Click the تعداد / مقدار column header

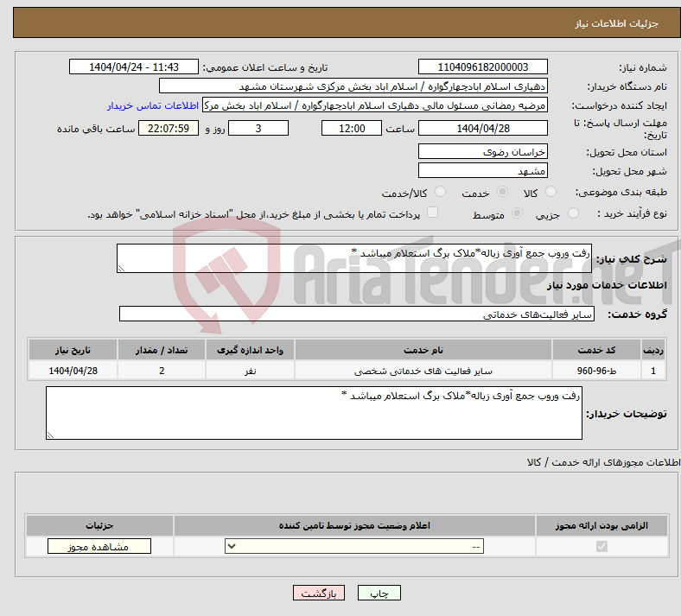pyautogui.click(x=162, y=350)
